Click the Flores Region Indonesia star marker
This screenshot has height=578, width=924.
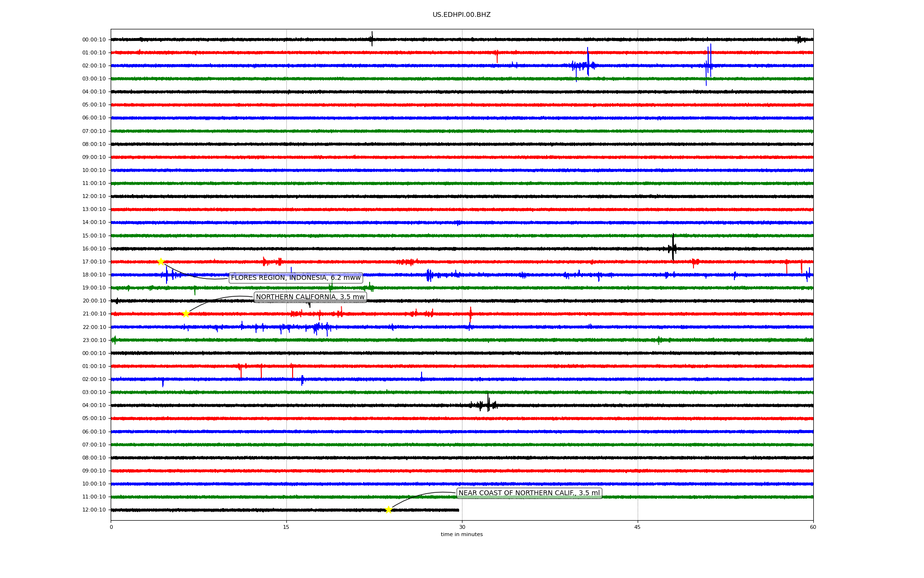click(x=161, y=262)
